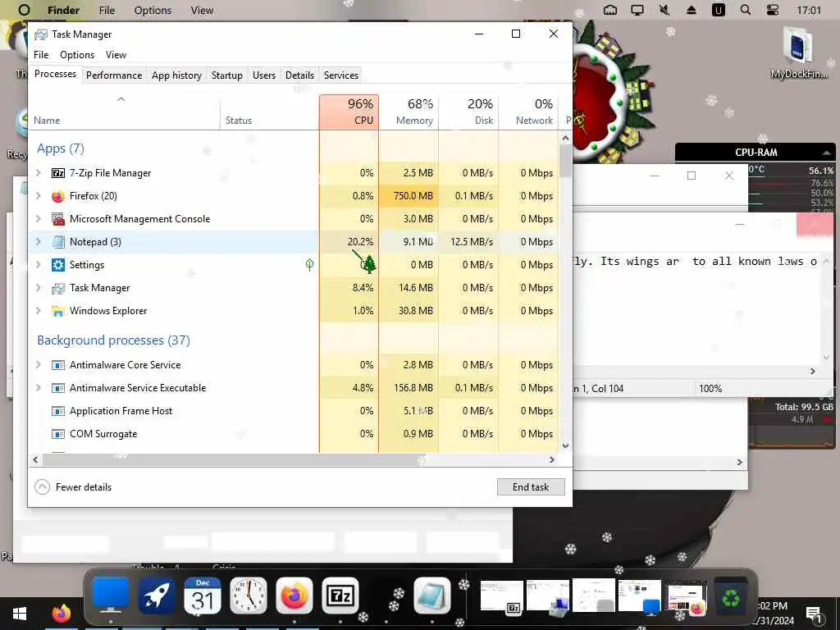This screenshot has width=840, height=630.
Task: Open the Details tab
Action: click(x=299, y=75)
